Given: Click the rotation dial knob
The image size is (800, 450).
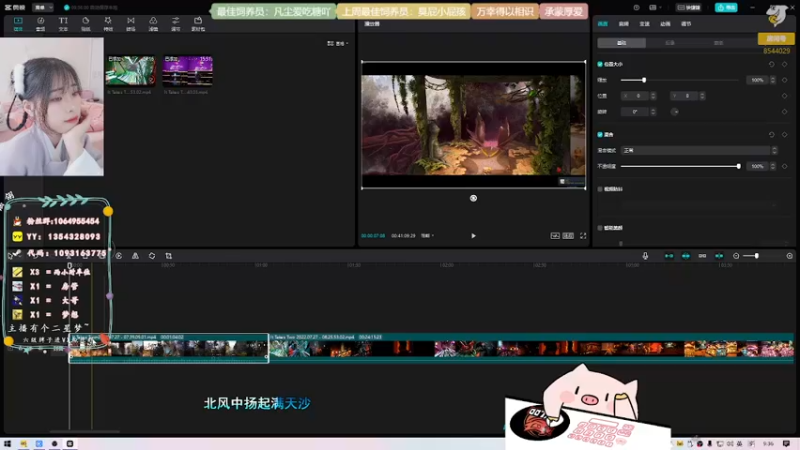Looking at the screenshot, I should 674,112.
